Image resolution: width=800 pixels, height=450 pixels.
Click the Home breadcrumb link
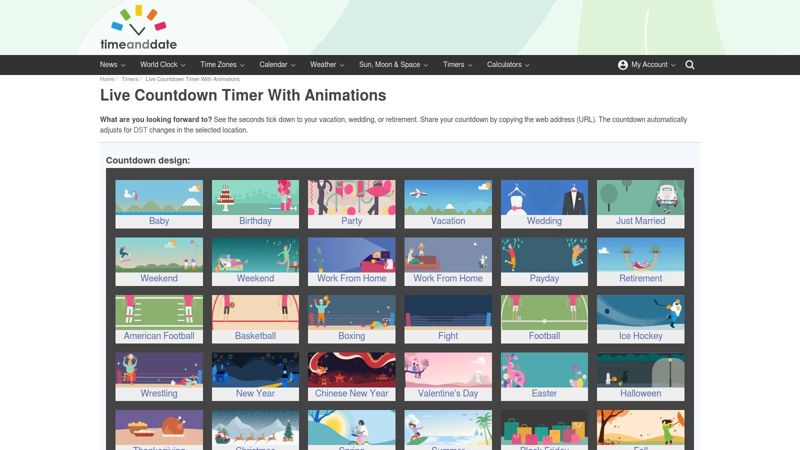tap(106, 78)
